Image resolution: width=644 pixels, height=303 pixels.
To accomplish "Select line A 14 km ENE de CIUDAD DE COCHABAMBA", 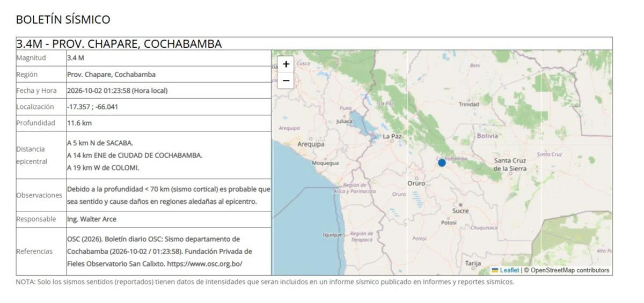I will point(135,156).
